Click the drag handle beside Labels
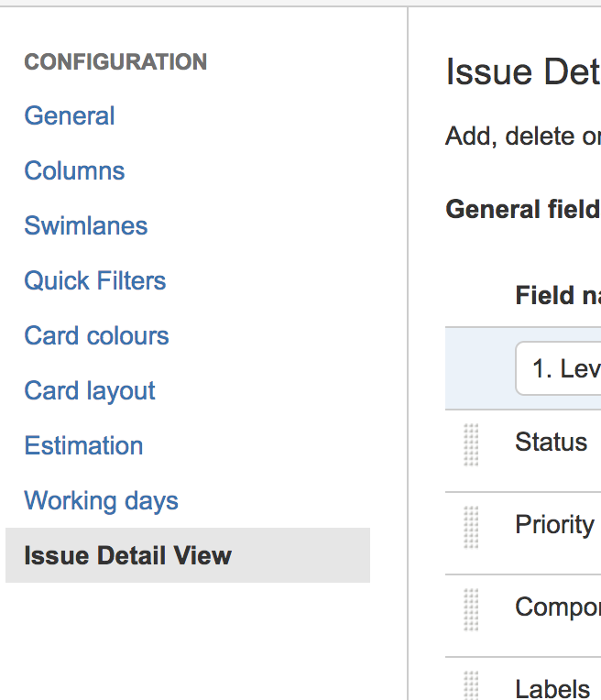 click(x=471, y=685)
